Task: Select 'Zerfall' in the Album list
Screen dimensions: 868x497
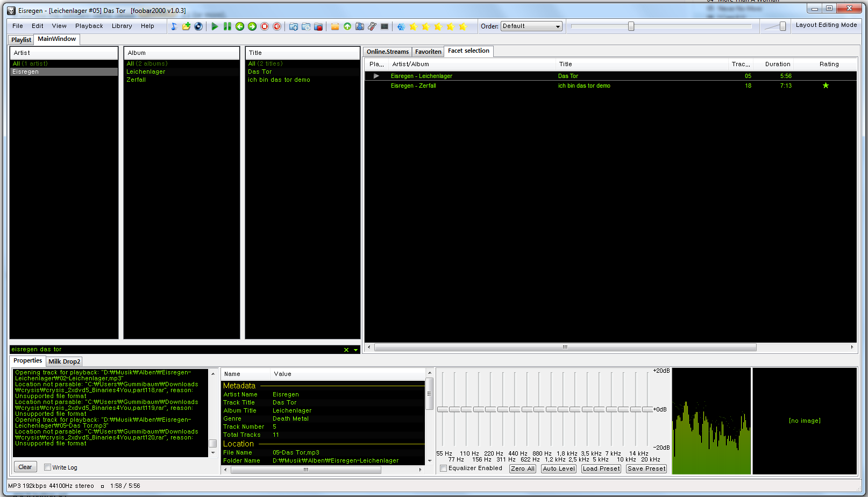Action: [x=182, y=80]
